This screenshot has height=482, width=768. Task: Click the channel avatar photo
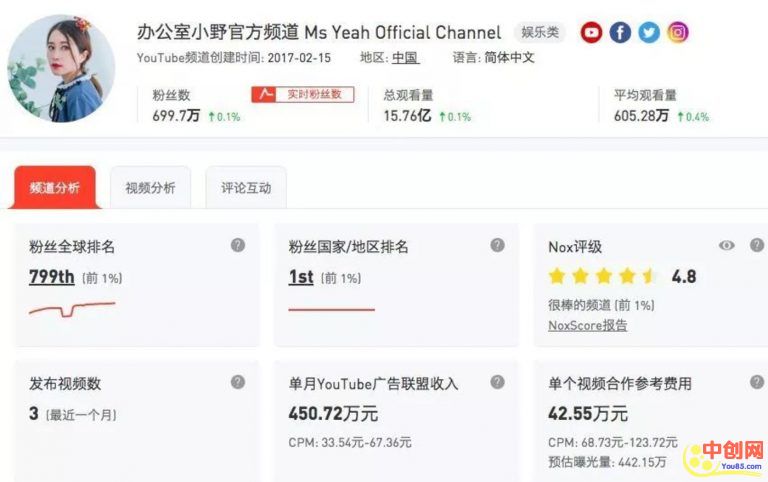61,68
